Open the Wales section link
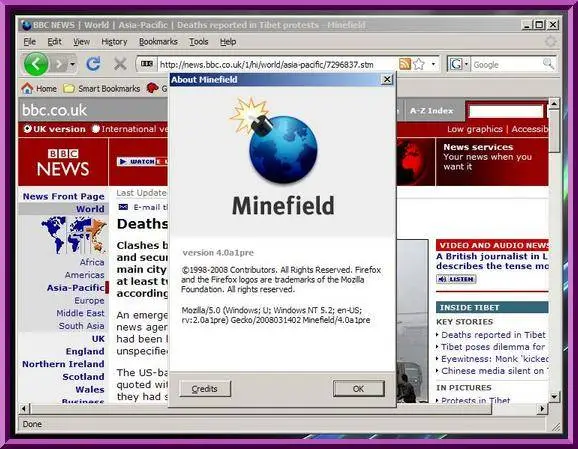578x449 pixels. (x=90, y=389)
